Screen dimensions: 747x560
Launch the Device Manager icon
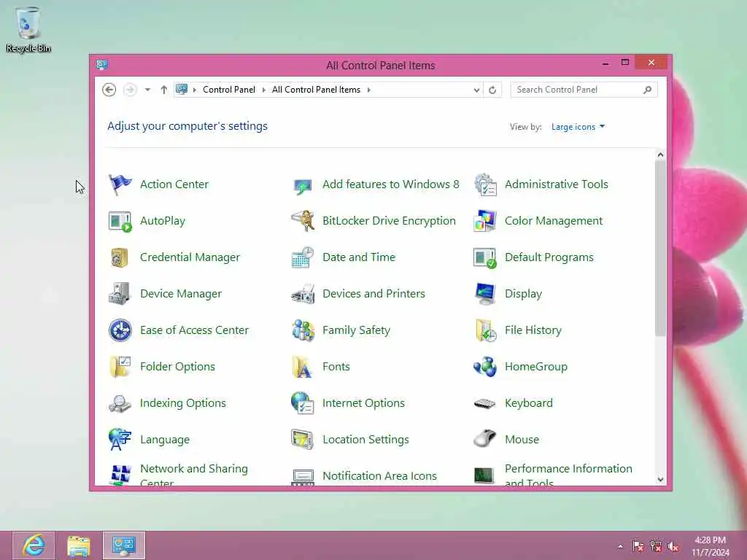tap(120, 294)
